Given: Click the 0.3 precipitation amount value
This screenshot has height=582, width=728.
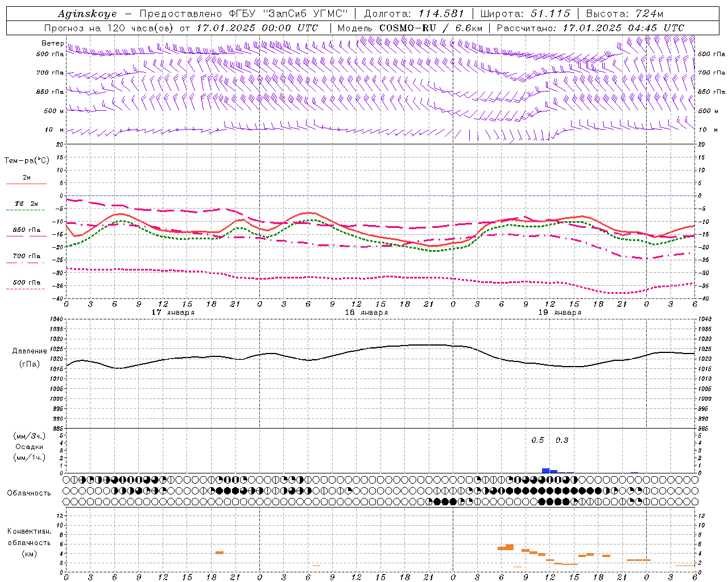Looking at the screenshot, I should tap(562, 440).
